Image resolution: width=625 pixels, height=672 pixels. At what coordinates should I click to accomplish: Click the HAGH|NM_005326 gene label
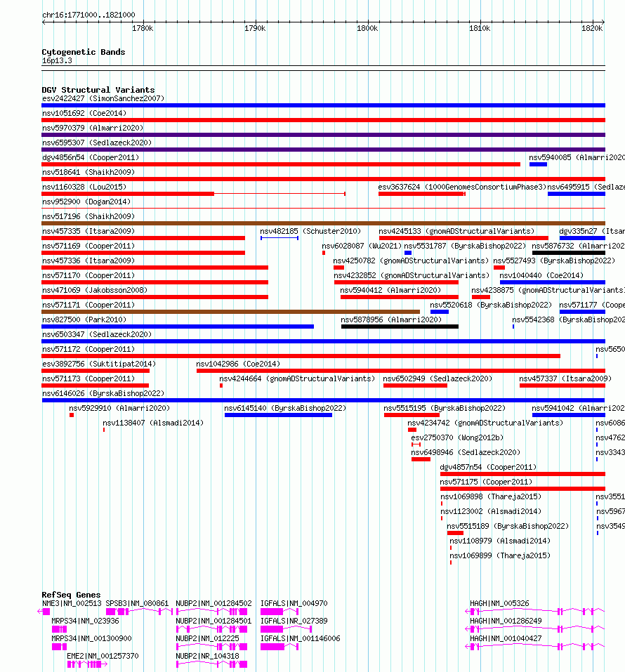[499, 603]
